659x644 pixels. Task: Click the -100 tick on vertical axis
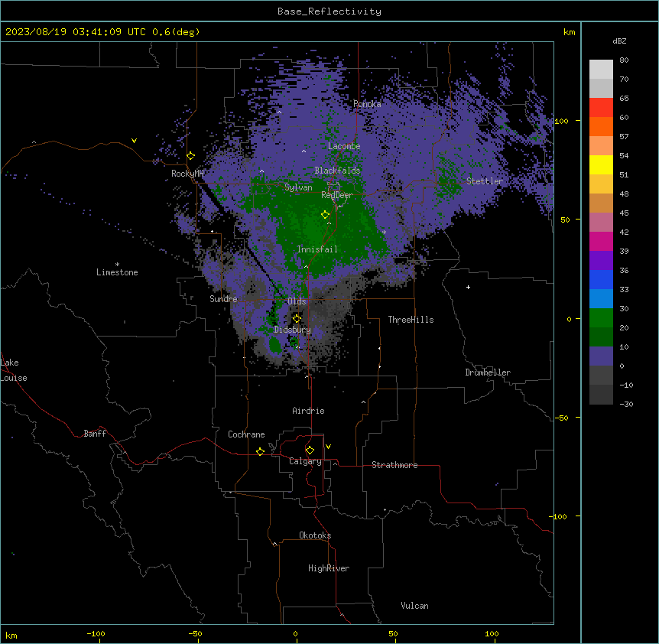click(559, 516)
